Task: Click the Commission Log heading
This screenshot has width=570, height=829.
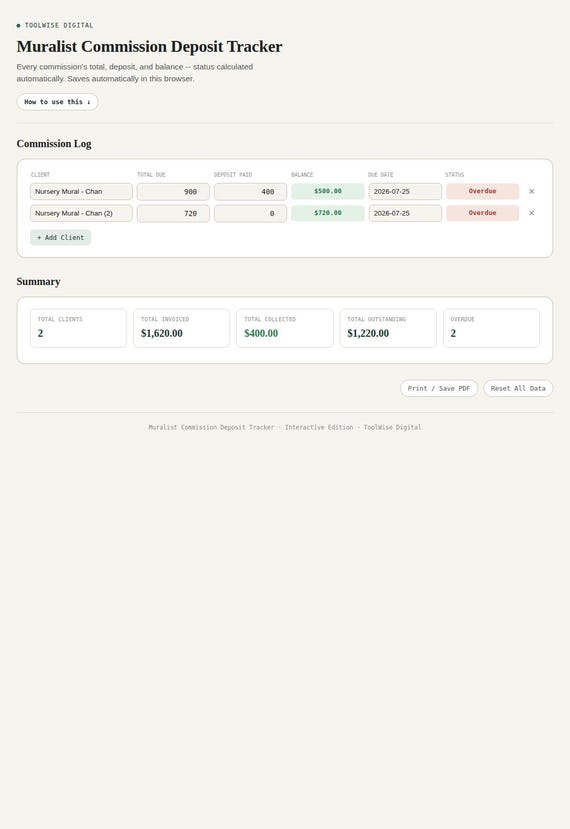Action: tap(54, 144)
